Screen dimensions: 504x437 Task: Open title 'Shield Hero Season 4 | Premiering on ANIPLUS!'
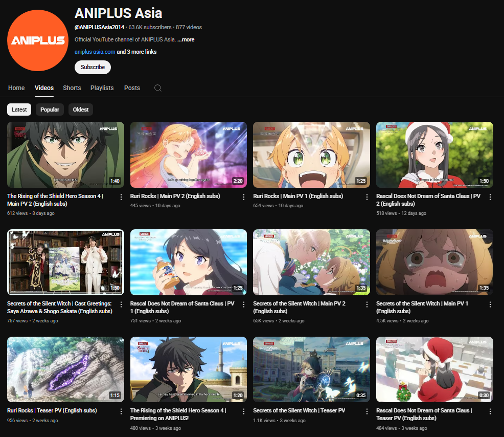coord(178,414)
